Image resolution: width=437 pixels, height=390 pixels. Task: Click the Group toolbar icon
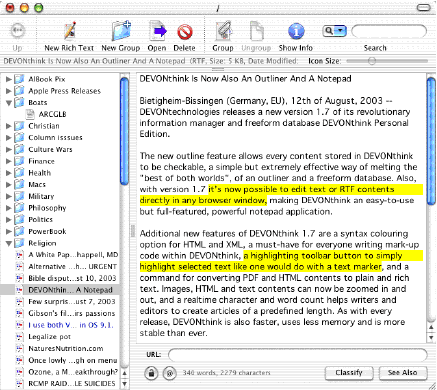pyautogui.click(x=223, y=31)
